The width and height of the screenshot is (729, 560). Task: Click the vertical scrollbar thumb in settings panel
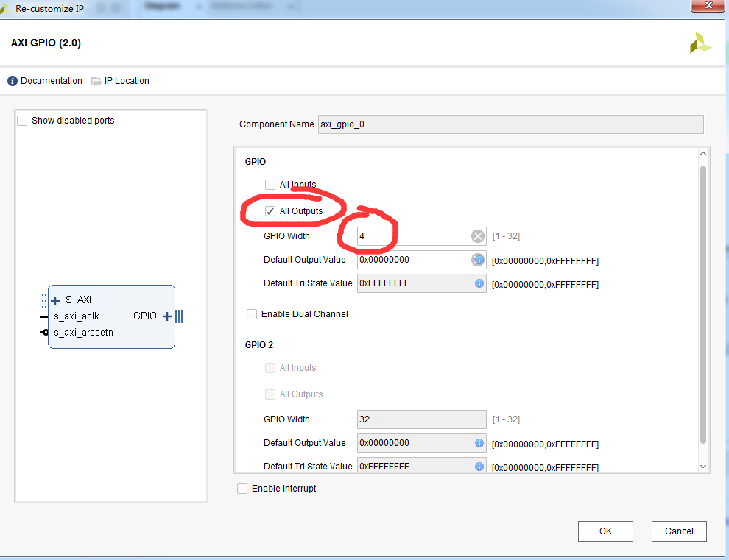703,305
